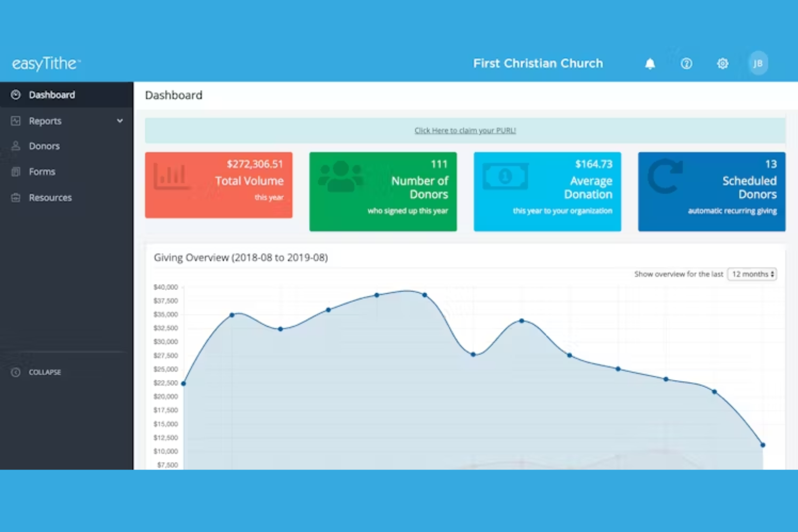The height and width of the screenshot is (532, 798).
Task: Click the easyTithe logo
Action: (x=46, y=64)
